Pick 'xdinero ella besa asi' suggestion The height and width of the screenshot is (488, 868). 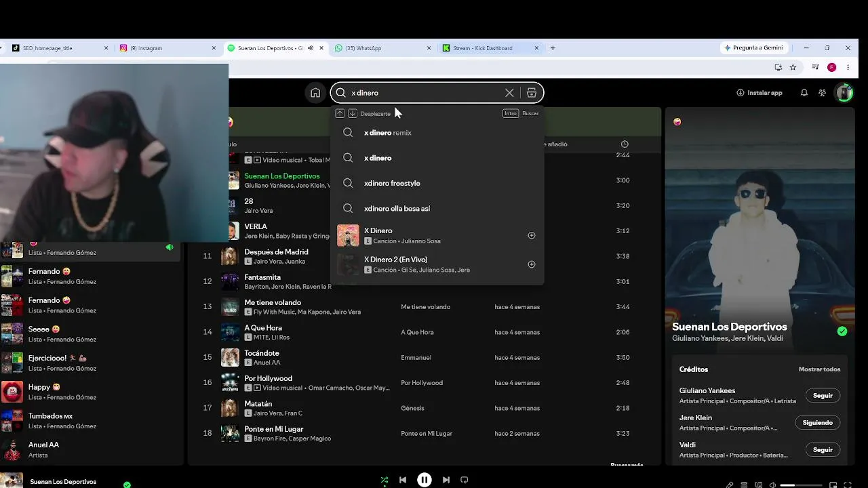point(437,208)
